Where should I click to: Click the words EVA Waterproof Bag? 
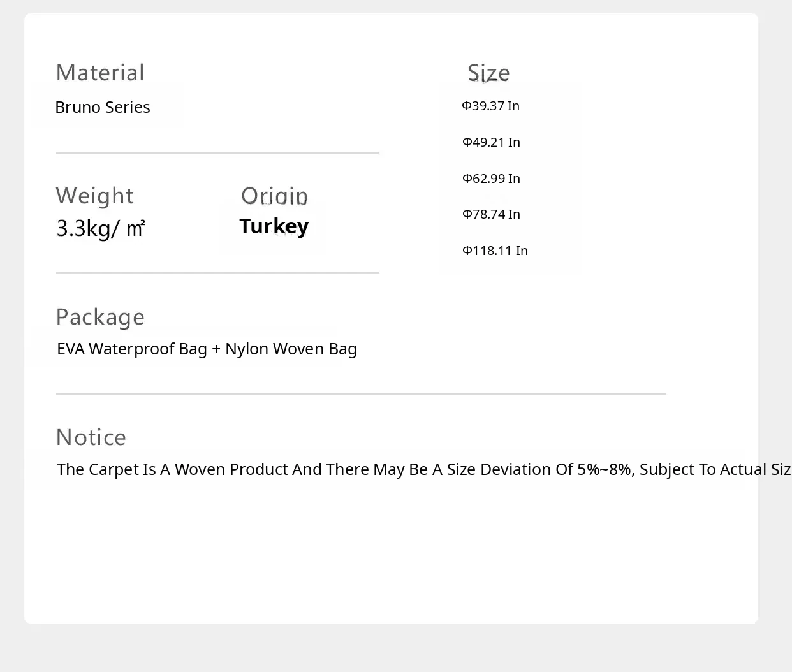(132, 349)
